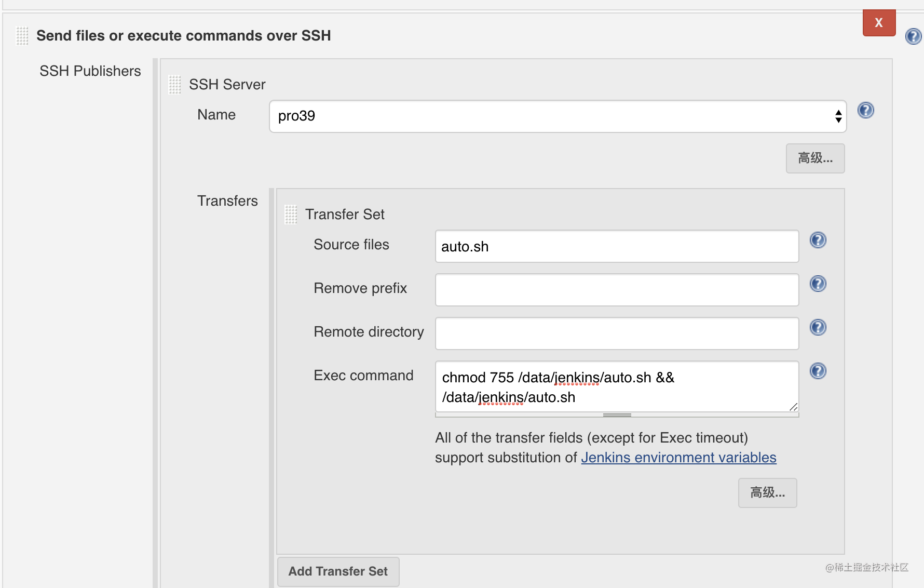Focus the empty Remove prefix field
Image resolution: width=924 pixels, height=588 pixels.
pyautogui.click(x=617, y=290)
